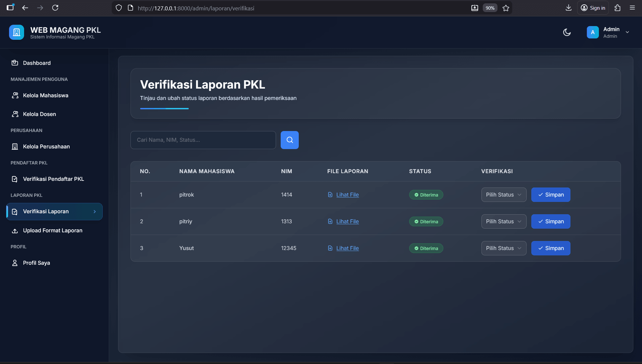Expand Pilih Status dropdown for pitrok
This screenshot has height=364, width=642.
click(x=504, y=195)
